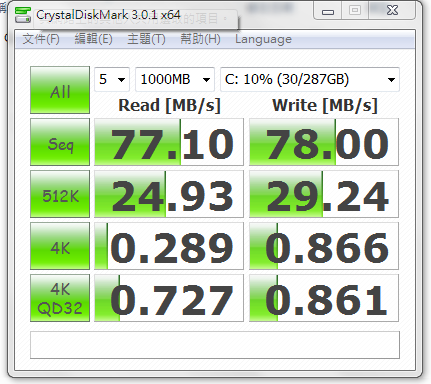Start the 4K benchmark test
Screen dimensions: 431x384
point(60,246)
